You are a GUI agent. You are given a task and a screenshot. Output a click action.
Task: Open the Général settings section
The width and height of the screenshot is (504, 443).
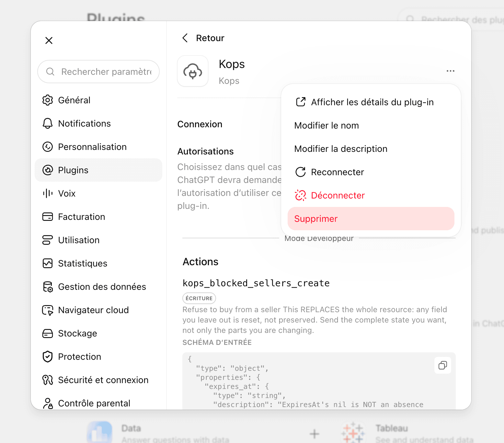pos(98,100)
